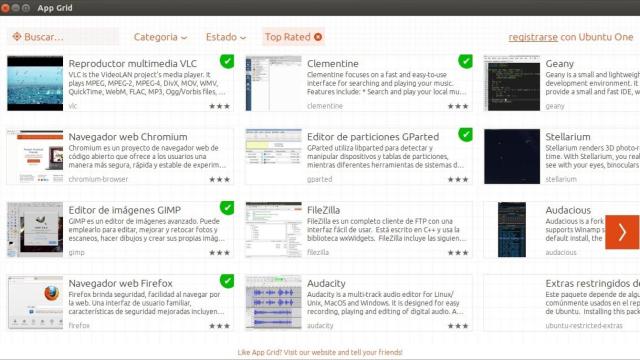Click the Buscar search field
The height and width of the screenshot is (360, 640).
tap(63, 37)
